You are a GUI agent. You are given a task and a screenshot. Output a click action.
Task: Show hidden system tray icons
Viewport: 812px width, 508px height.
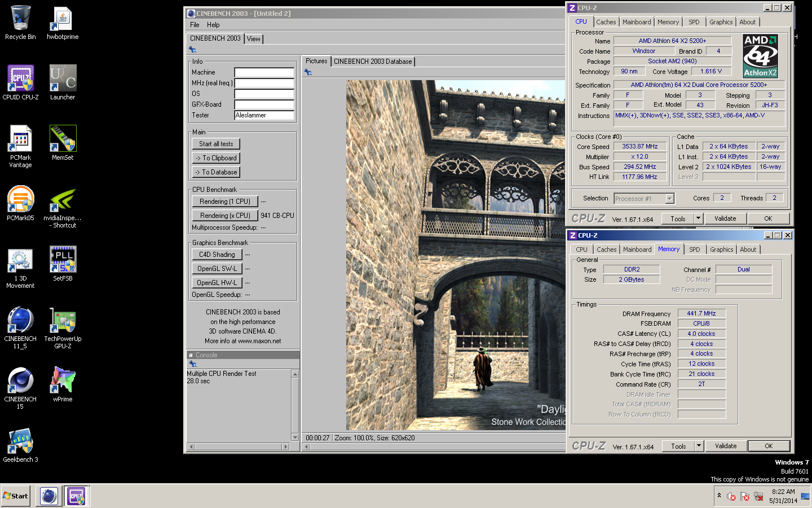[x=719, y=496]
